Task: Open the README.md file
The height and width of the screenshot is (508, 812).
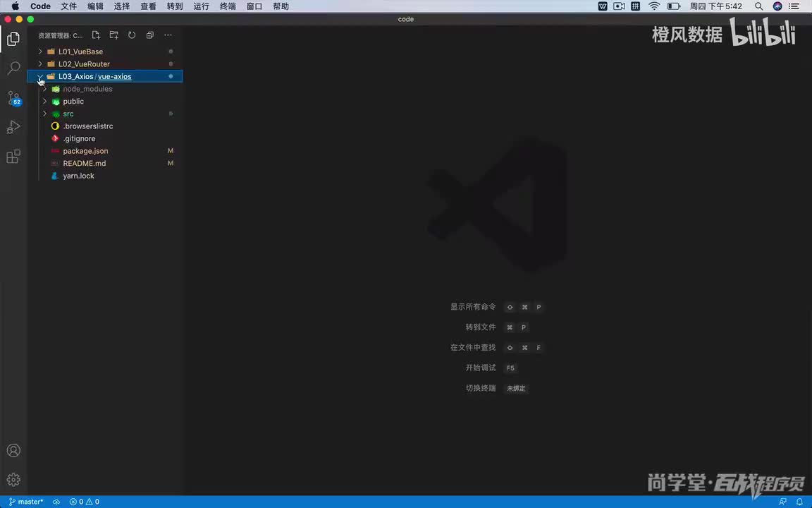Action: point(104,163)
